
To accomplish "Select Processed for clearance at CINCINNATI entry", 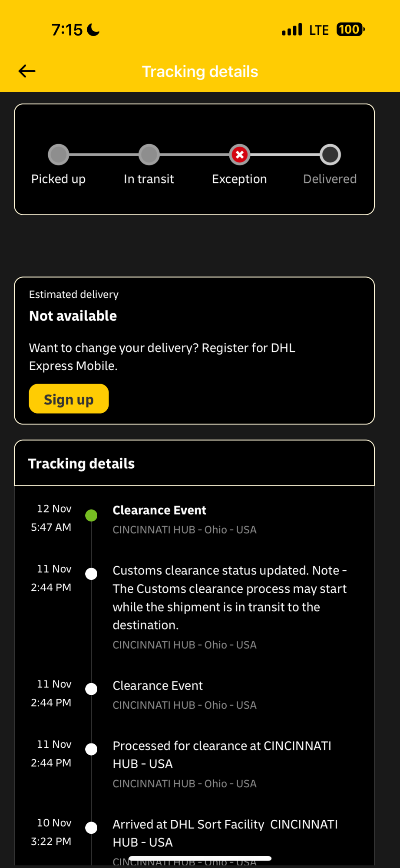I will click(221, 755).
